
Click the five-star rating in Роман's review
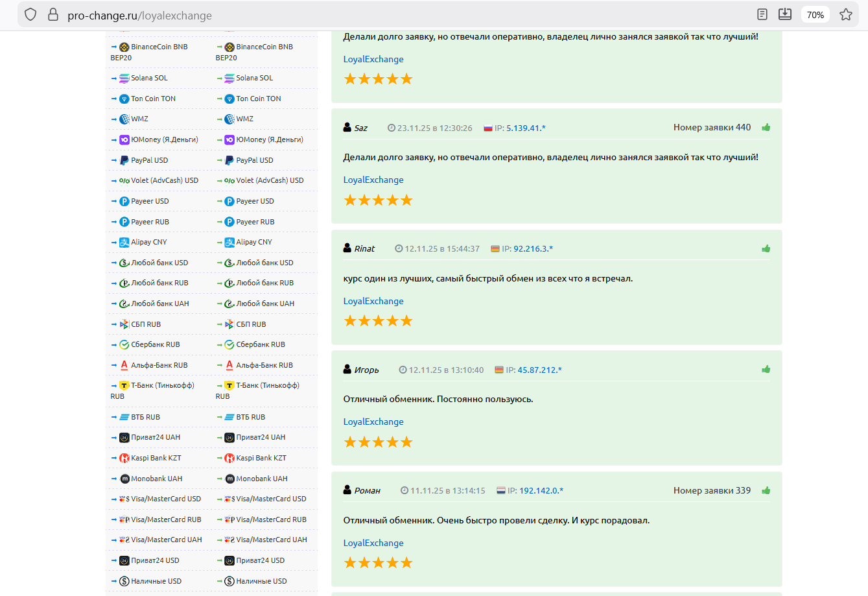click(x=378, y=562)
